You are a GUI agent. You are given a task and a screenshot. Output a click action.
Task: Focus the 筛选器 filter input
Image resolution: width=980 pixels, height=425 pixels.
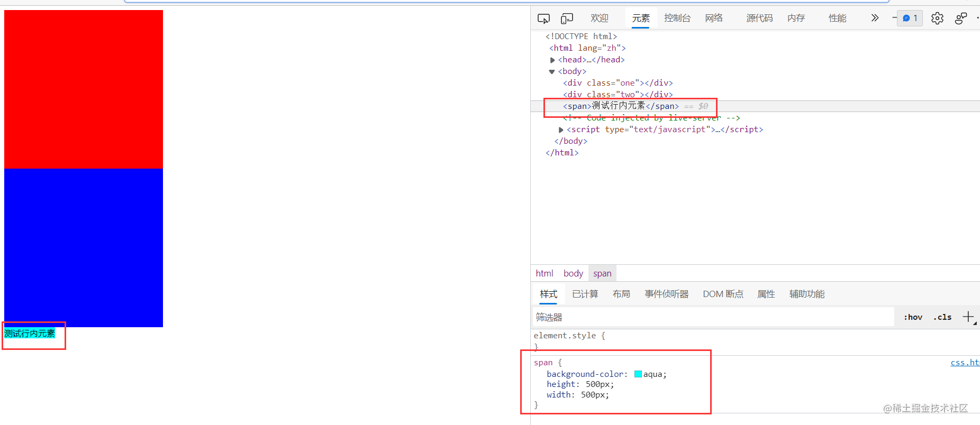coord(713,317)
